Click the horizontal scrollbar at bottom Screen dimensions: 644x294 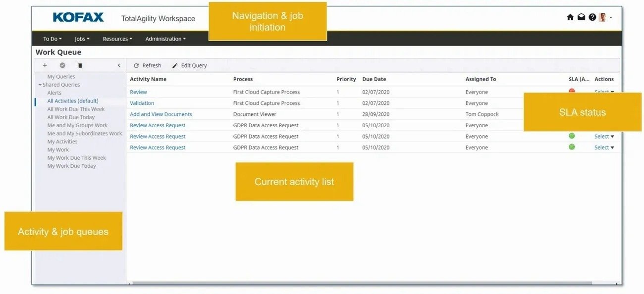pyautogui.click(x=362, y=283)
